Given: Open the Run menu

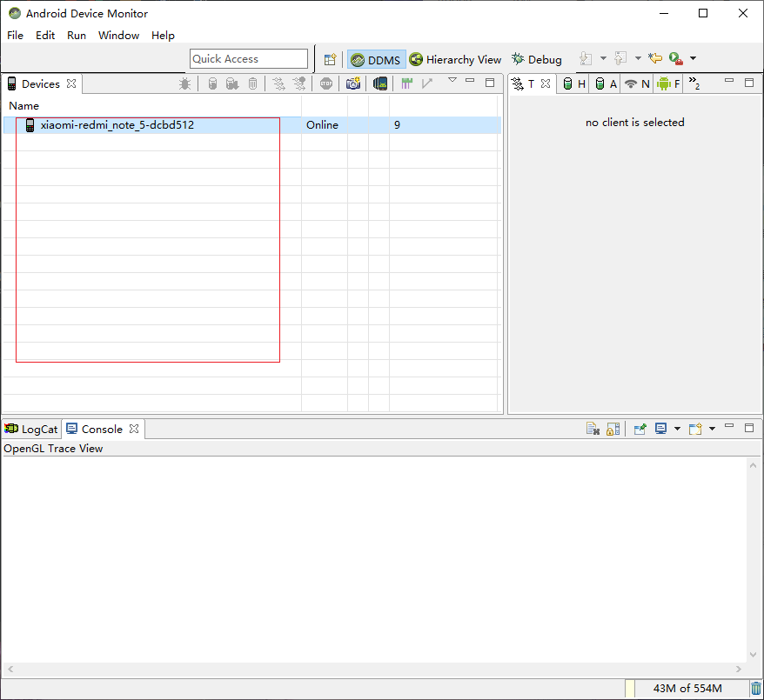Looking at the screenshot, I should tap(77, 36).
